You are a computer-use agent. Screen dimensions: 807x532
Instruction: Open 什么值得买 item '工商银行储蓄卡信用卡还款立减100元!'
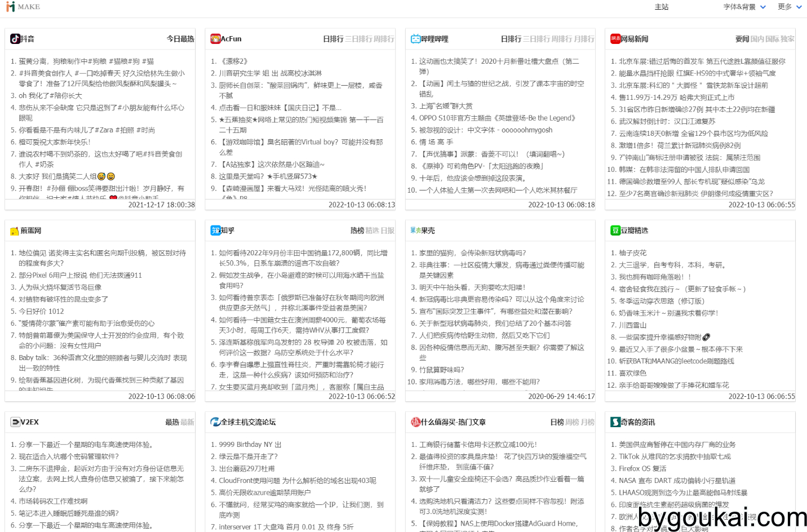tap(478, 445)
